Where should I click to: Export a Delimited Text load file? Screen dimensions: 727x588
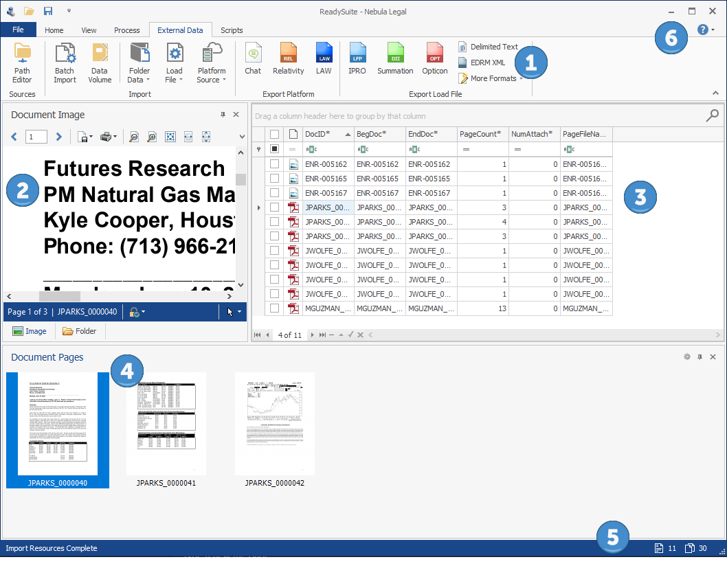(x=488, y=47)
